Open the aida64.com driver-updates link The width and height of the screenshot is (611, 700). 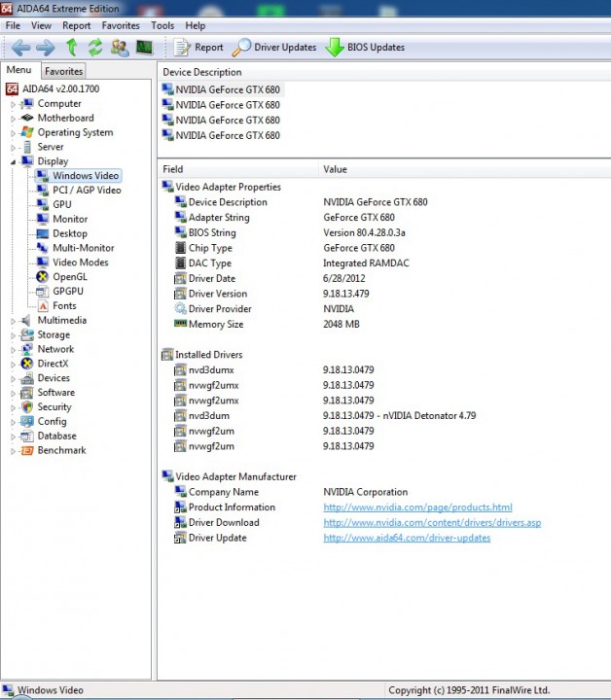click(x=407, y=538)
